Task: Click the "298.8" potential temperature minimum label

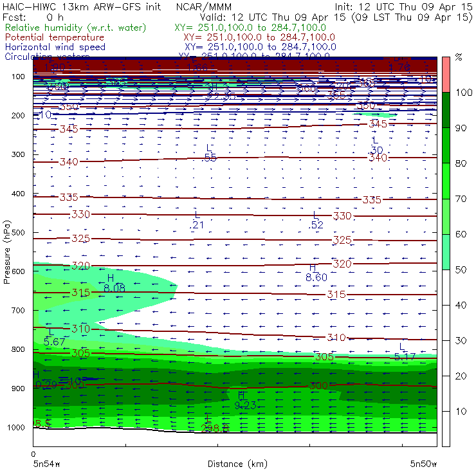Action: pos(214,428)
